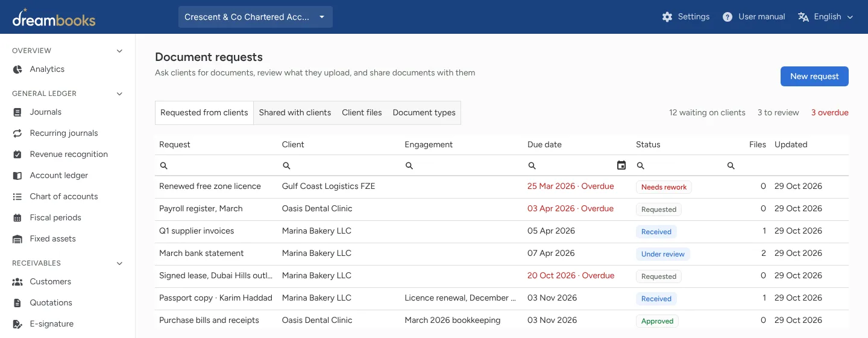Click the Fiscal periods calendar icon
This screenshot has height=338, width=868.
point(17,218)
